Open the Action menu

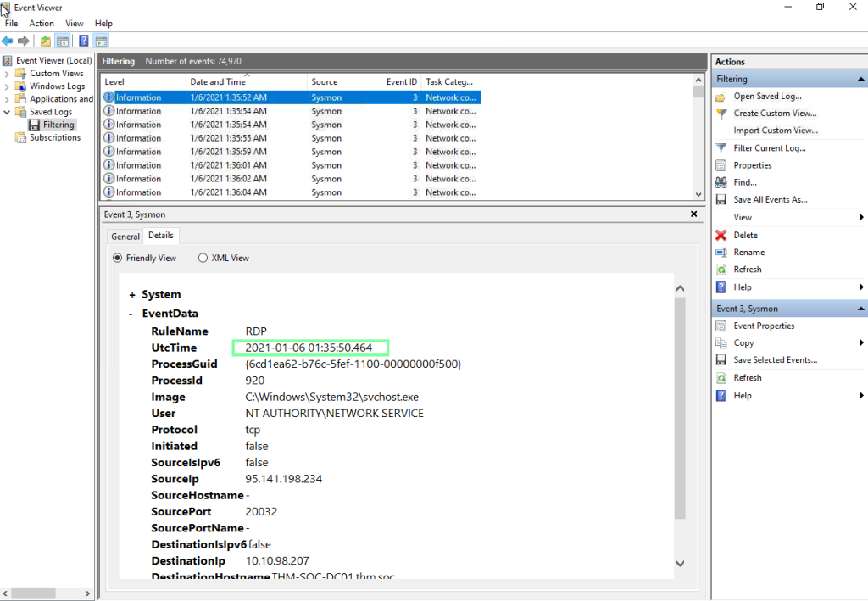[x=42, y=23]
